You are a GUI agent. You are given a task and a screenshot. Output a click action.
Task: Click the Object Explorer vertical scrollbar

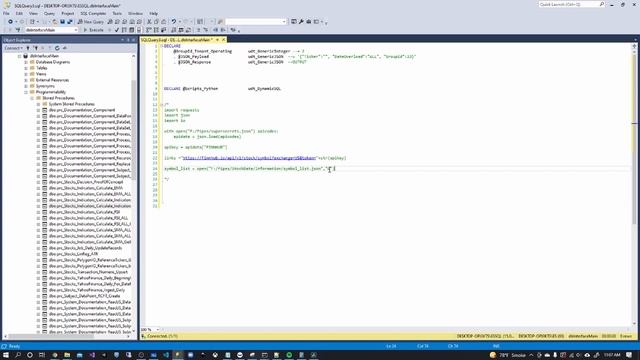pyautogui.click(x=133, y=131)
